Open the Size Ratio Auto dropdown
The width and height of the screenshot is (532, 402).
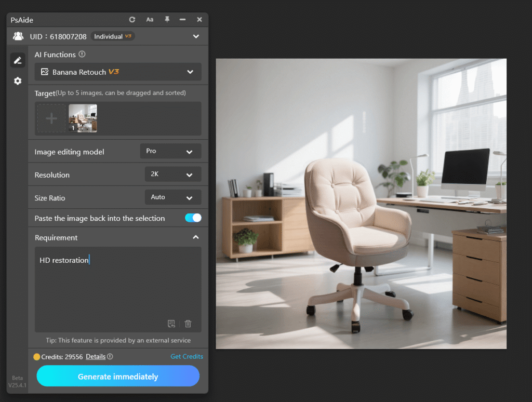172,197
